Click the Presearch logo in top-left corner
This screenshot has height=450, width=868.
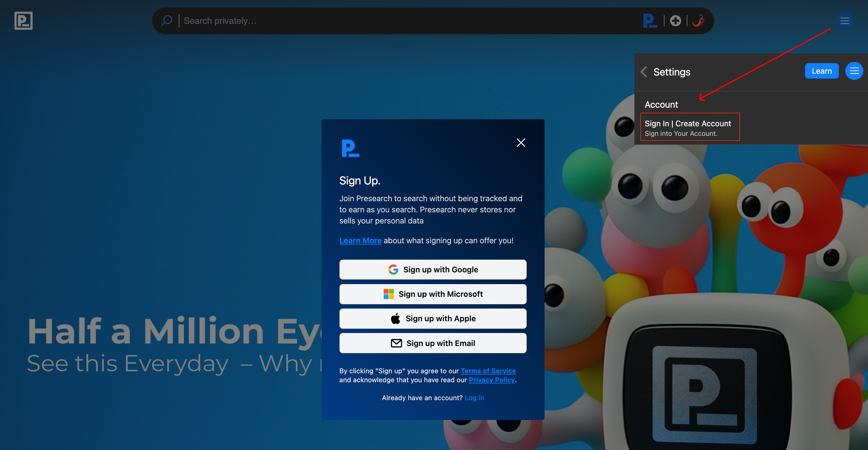tap(24, 21)
